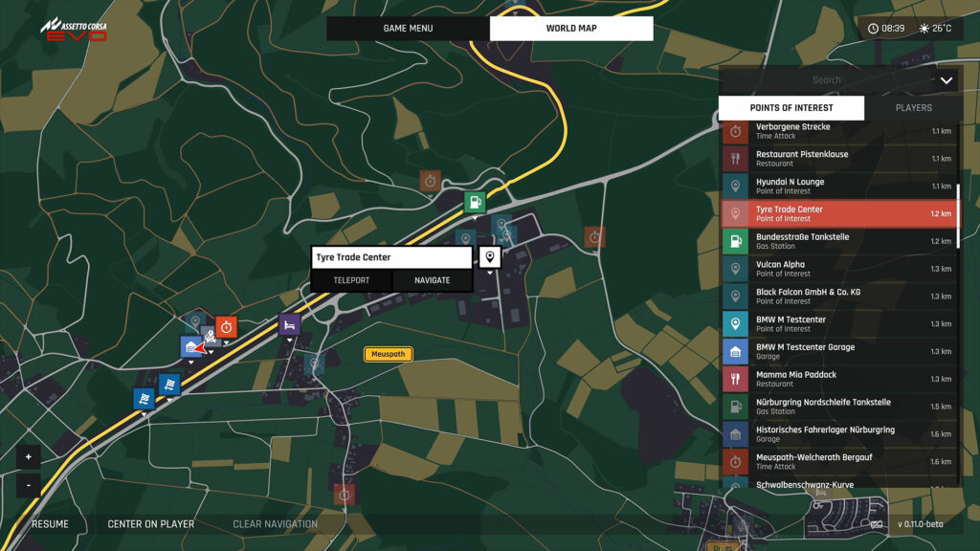The width and height of the screenshot is (980, 551).
Task: Click BMW M Testcenter bright pin icon
Action: (735, 323)
